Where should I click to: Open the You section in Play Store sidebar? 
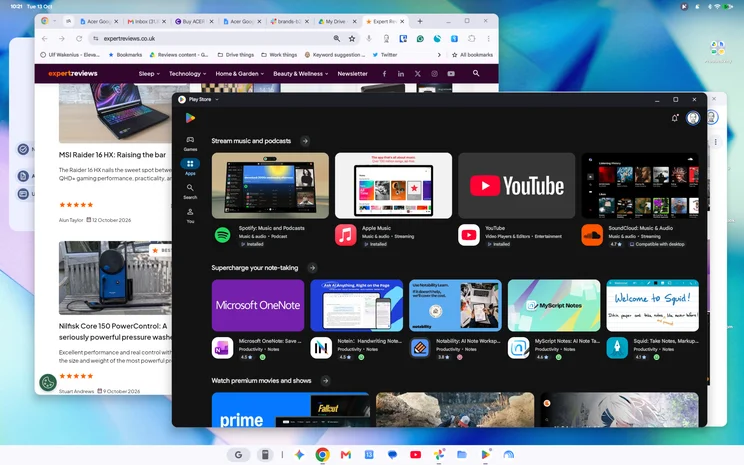pos(190,215)
